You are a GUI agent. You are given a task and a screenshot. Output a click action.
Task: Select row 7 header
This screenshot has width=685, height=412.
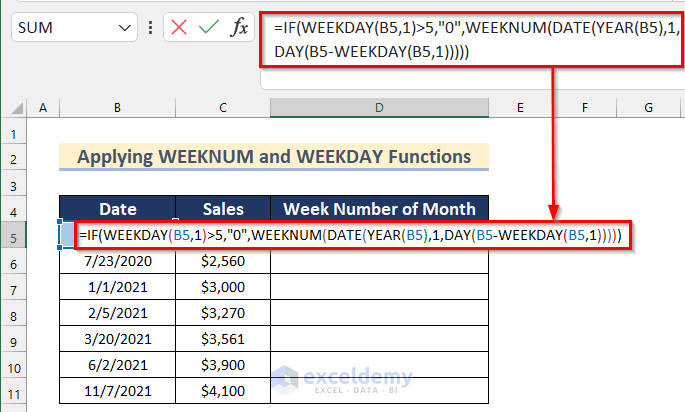(x=15, y=288)
